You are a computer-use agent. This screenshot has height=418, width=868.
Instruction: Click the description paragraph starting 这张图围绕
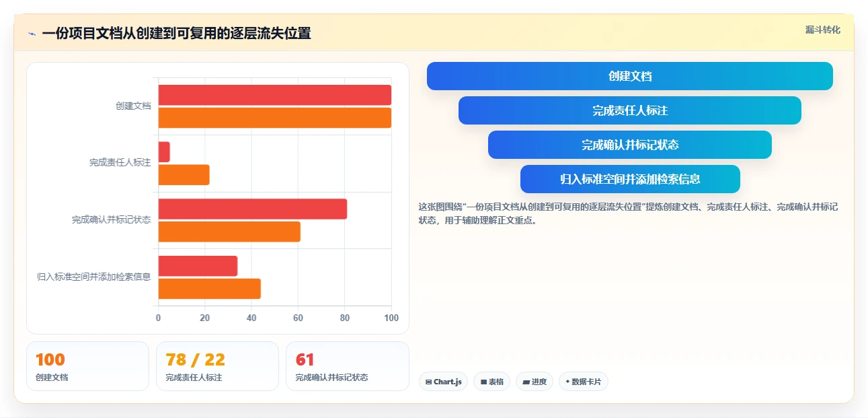628,213
